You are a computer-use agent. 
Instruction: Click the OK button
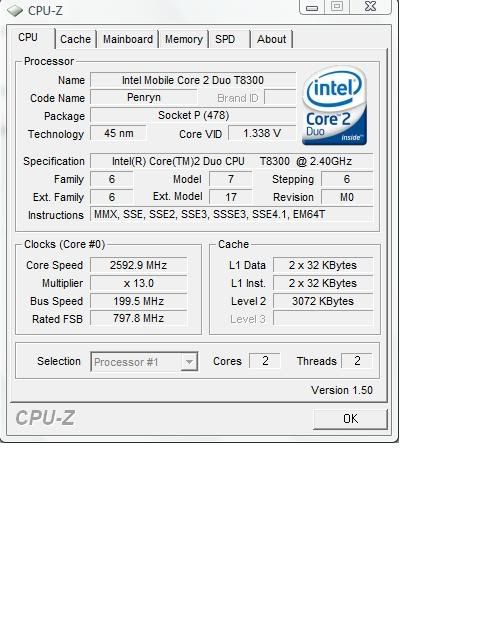pos(350,419)
